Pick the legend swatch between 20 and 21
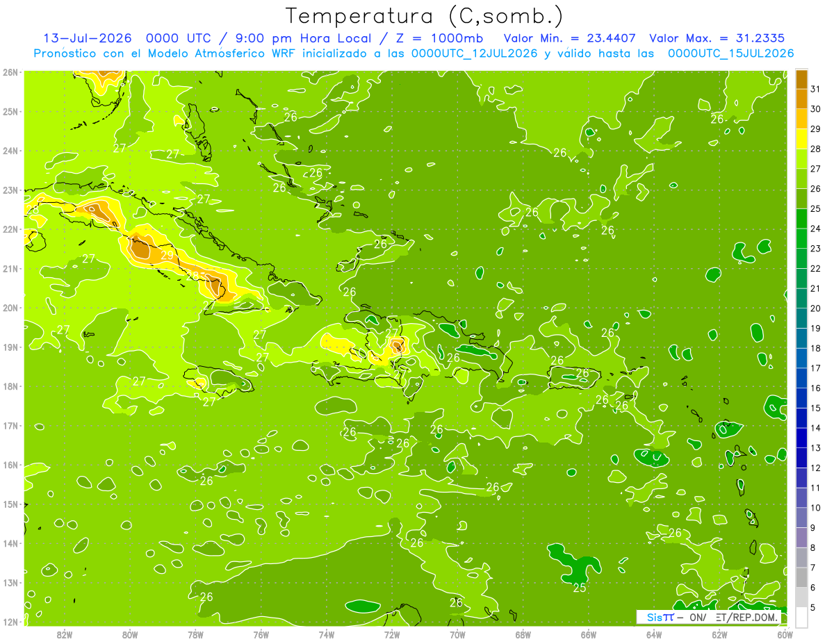The width and height of the screenshot is (834, 644). tap(801, 298)
